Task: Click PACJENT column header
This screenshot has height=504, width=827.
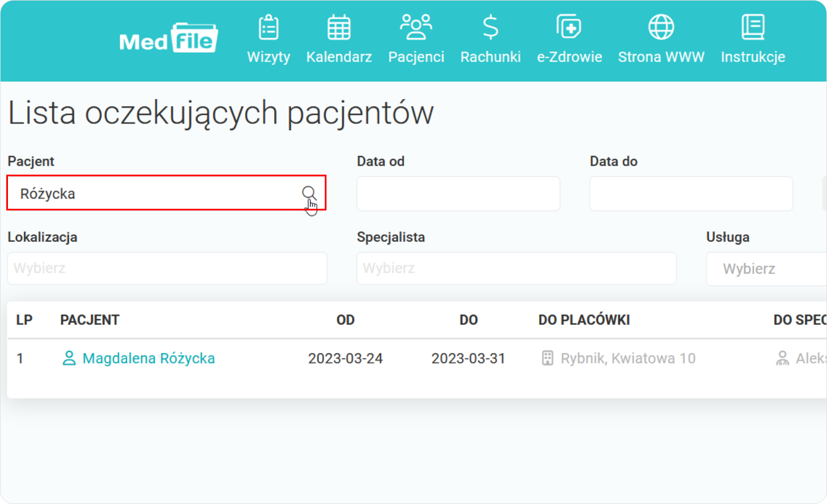Action: [x=90, y=320]
